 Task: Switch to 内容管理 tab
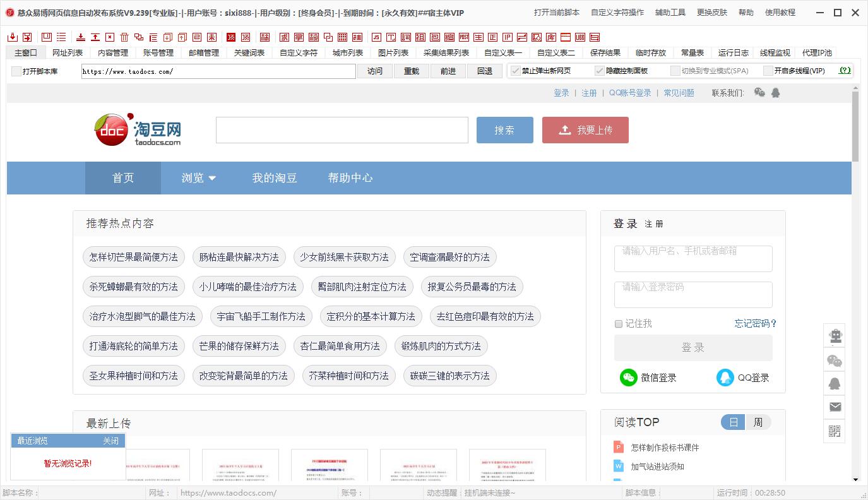tap(113, 53)
